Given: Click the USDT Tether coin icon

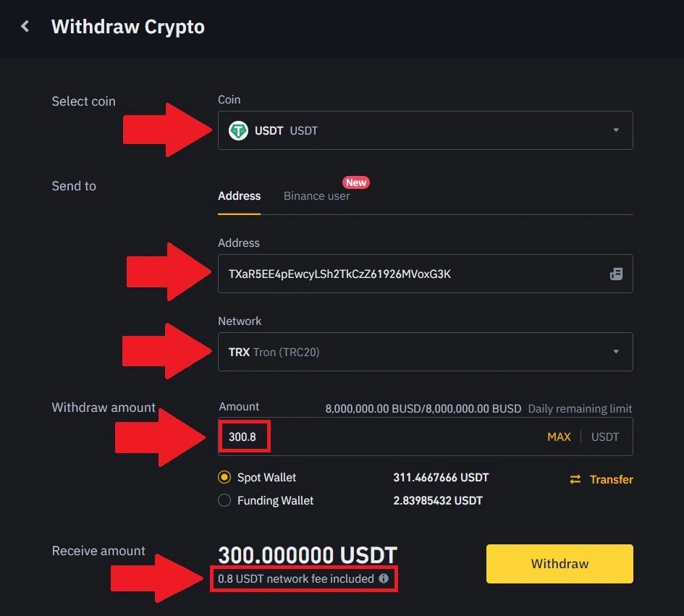Looking at the screenshot, I should click(x=238, y=130).
